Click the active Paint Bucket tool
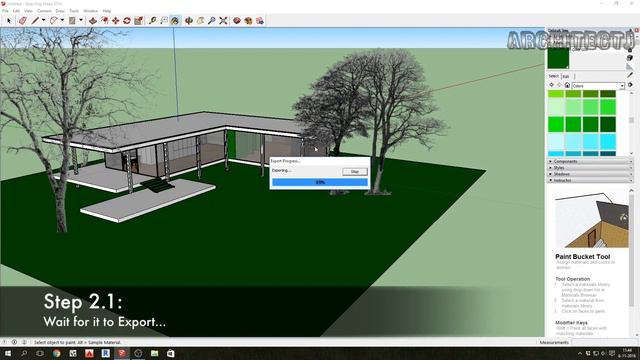The image size is (640, 360). tap(175, 20)
